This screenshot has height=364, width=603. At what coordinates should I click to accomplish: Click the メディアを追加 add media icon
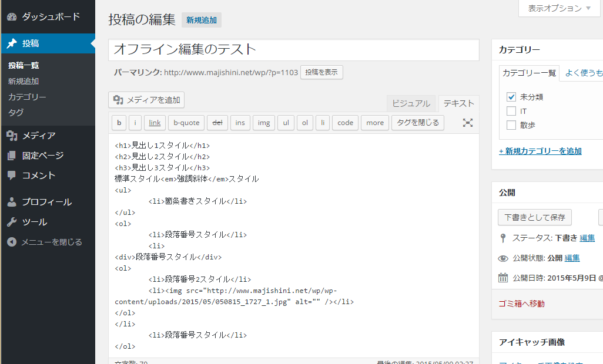tap(118, 100)
